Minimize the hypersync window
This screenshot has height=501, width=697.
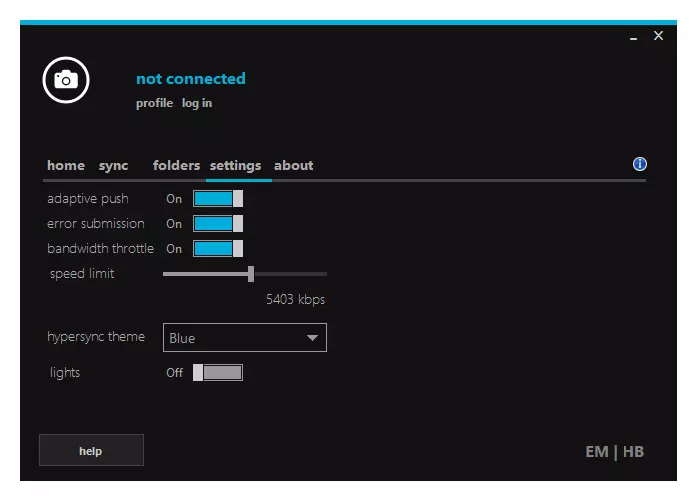634,37
